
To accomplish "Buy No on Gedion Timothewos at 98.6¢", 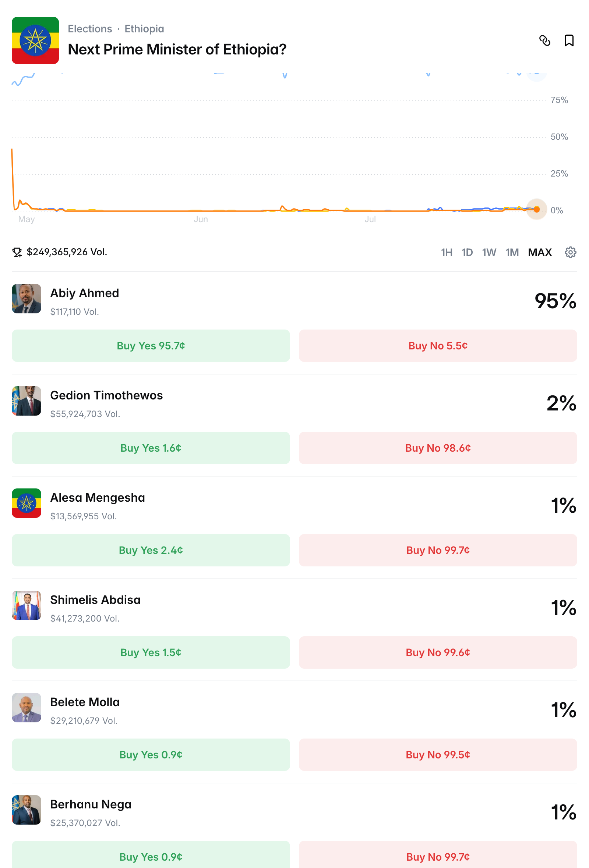I will click(x=438, y=448).
